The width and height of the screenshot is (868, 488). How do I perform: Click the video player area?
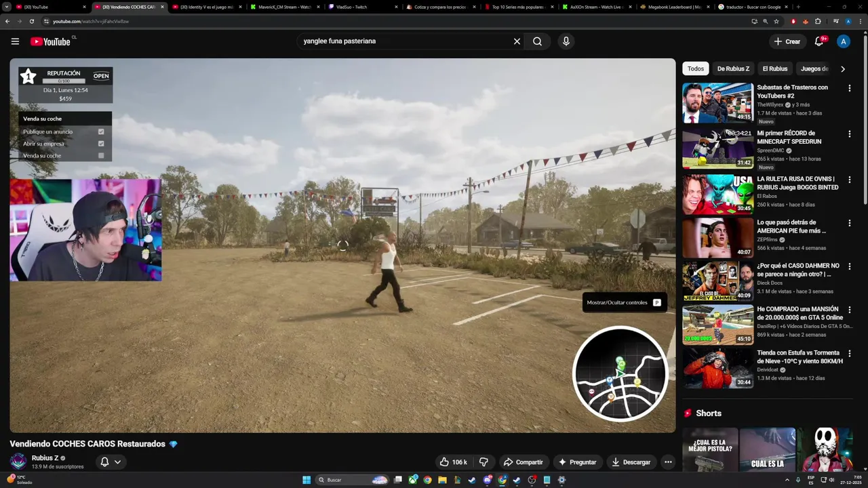tap(342, 245)
